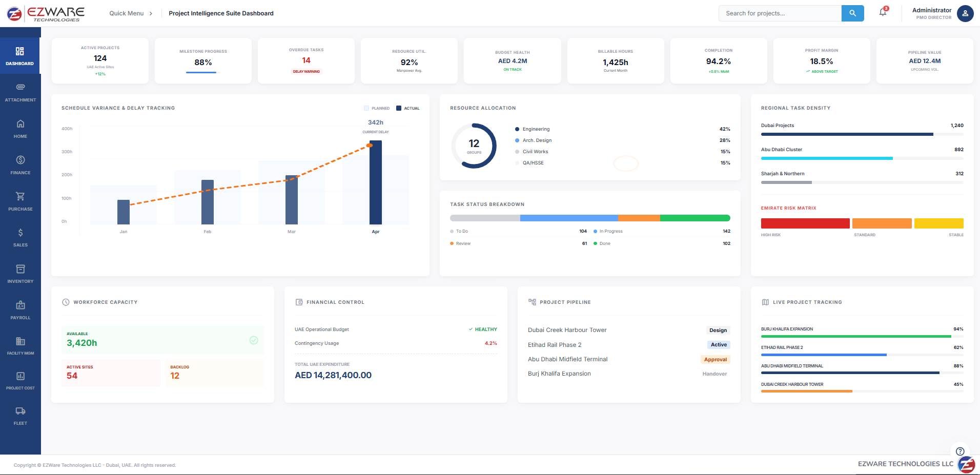Image resolution: width=980 pixels, height=475 pixels.
Task: Open the Dashboard sidebar item
Action: pos(20,56)
